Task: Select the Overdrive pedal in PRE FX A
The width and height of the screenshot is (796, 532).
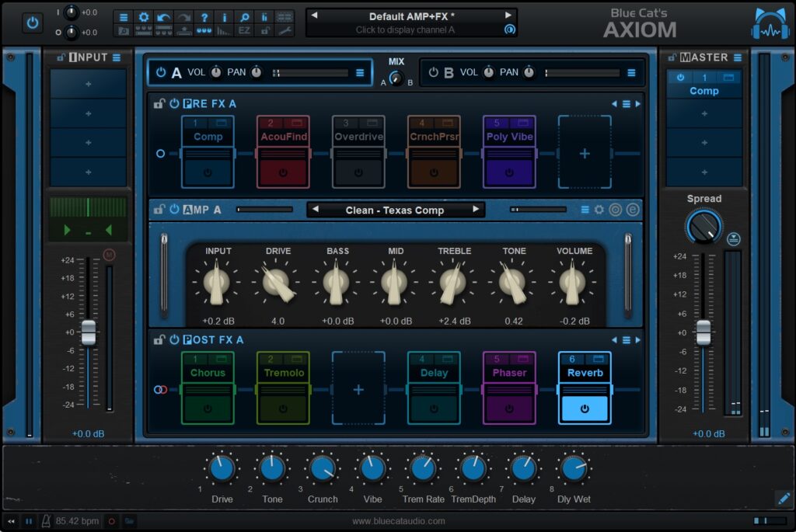Action: point(358,151)
